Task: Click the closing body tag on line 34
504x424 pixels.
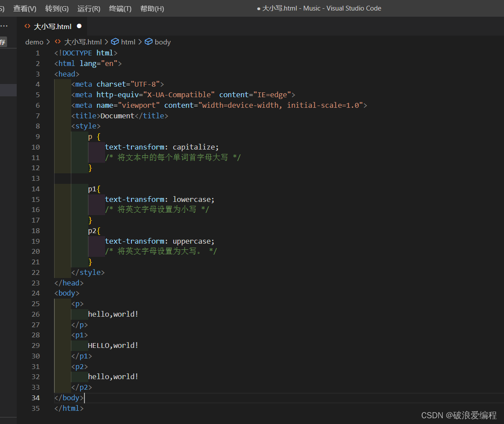Action: (x=69, y=398)
